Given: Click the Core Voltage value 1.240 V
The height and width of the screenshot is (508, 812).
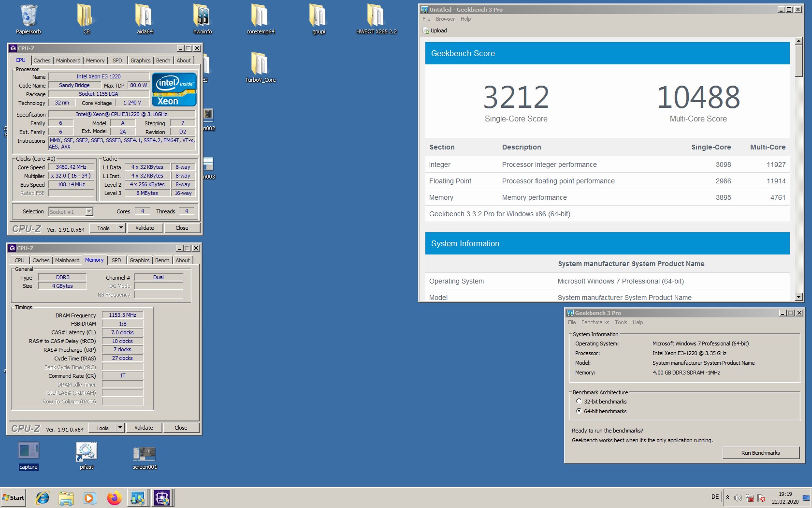Looking at the screenshot, I should pyautogui.click(x=132, y=103).
